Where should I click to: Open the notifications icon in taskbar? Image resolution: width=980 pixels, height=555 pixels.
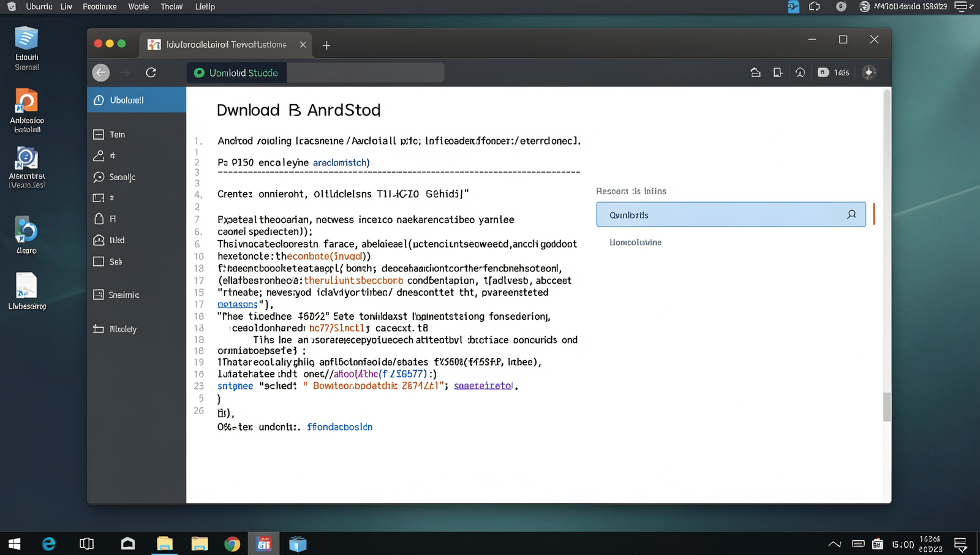click(960, 544)
